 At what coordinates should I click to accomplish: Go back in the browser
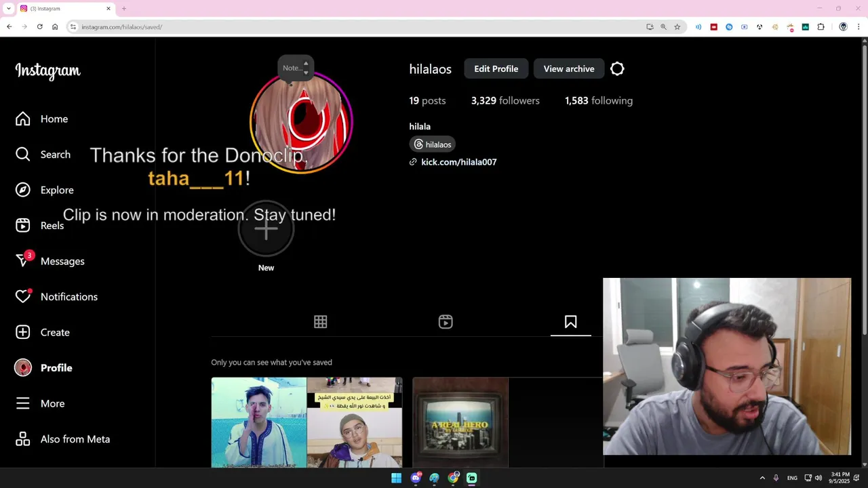(x=9, y=26)
